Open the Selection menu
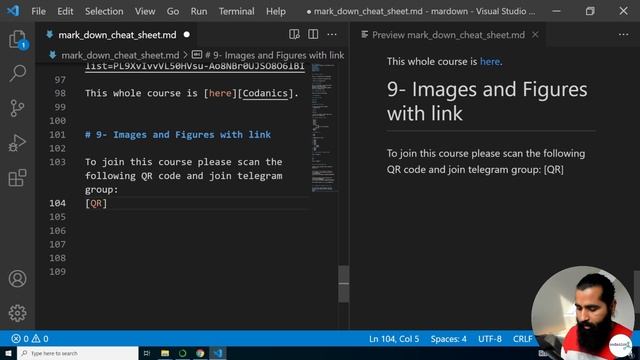The image size is (640, 360). click(x=104, y=11)
